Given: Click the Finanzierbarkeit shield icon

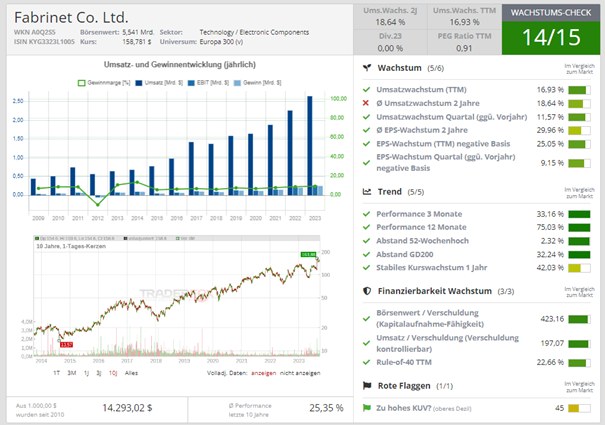Looking at the screenshot, I should click(x=367, y=291).
